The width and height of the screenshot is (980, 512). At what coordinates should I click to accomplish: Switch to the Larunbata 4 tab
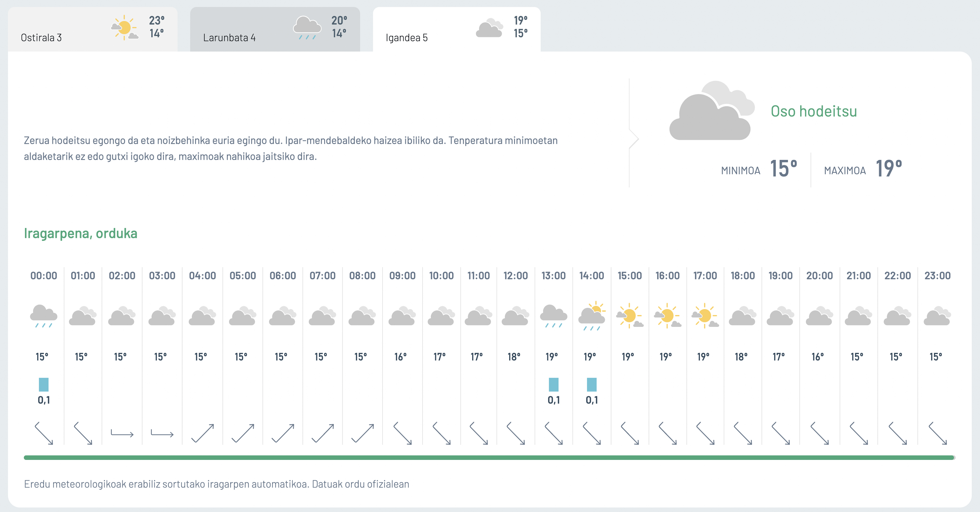click(x=275, y=29)
